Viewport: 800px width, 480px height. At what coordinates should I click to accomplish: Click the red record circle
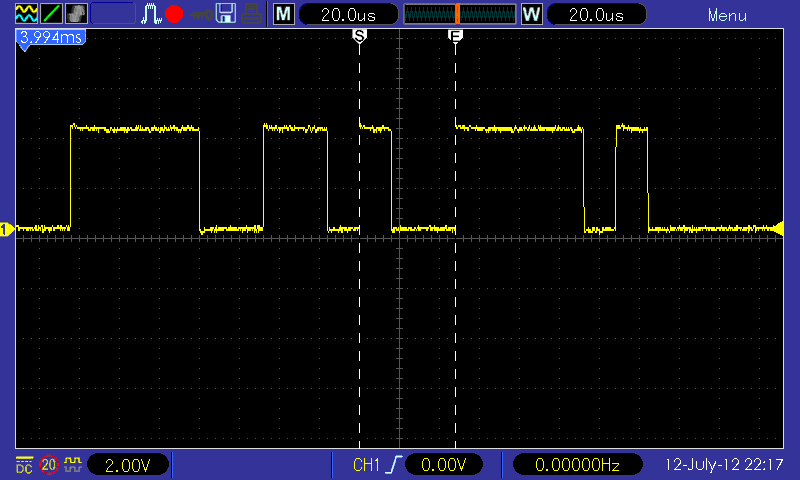[174, 14]
